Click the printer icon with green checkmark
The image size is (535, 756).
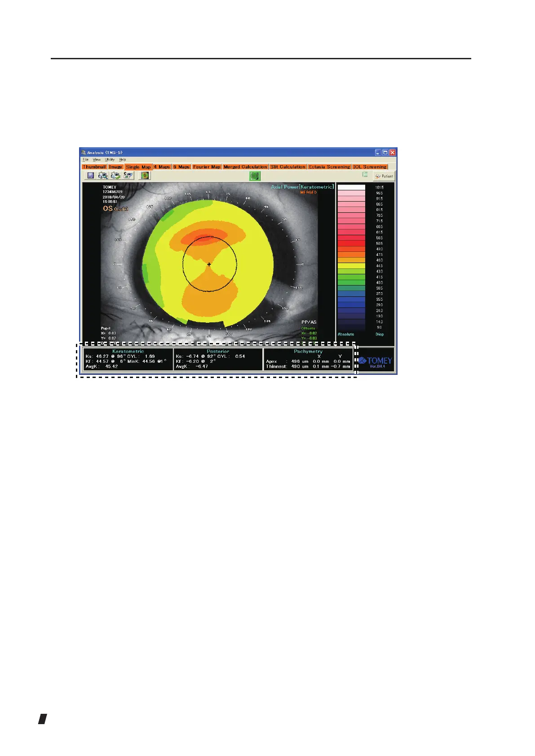tap(116, 176)
